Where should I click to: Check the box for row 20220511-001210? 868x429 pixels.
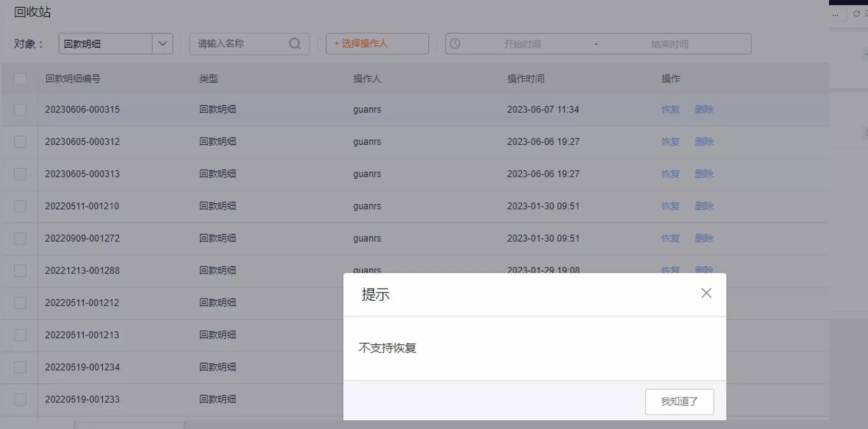pos(20,206)
